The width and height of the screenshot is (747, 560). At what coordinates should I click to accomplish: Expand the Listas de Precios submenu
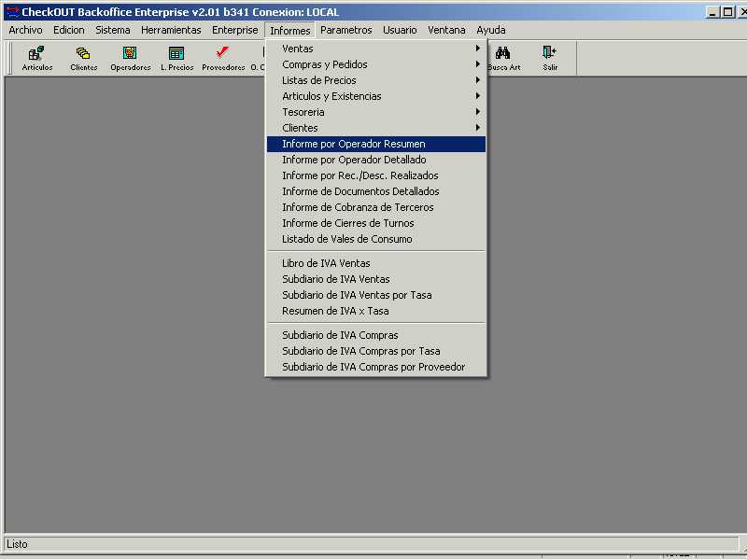pyautogui.click(x=376, y=80)
